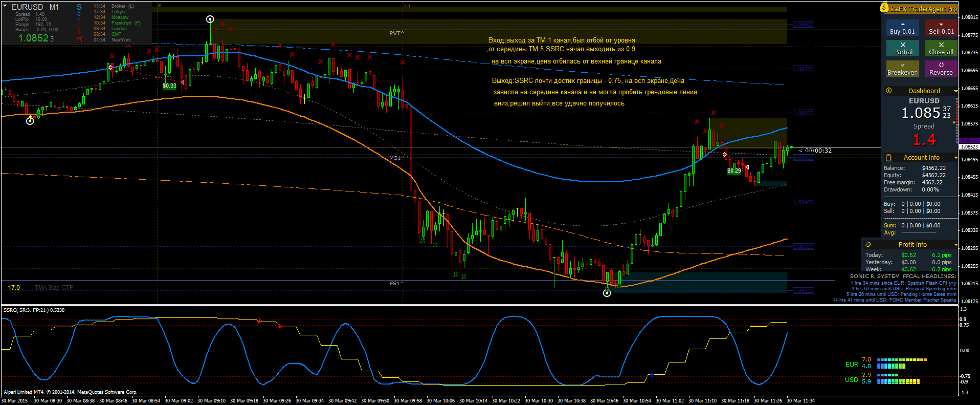980x405 pixels.
Task: Click the Sonic R vertical logo
Action: pos(79,23)
